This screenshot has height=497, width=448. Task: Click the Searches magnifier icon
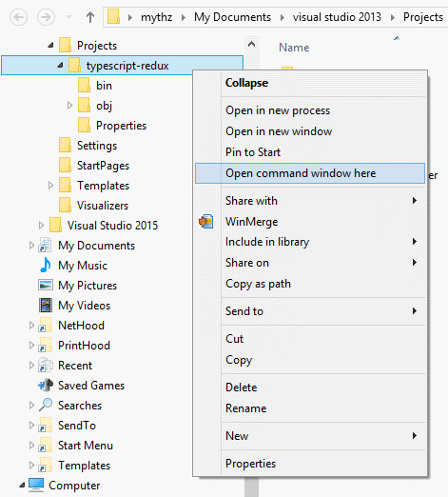[46, 405]
